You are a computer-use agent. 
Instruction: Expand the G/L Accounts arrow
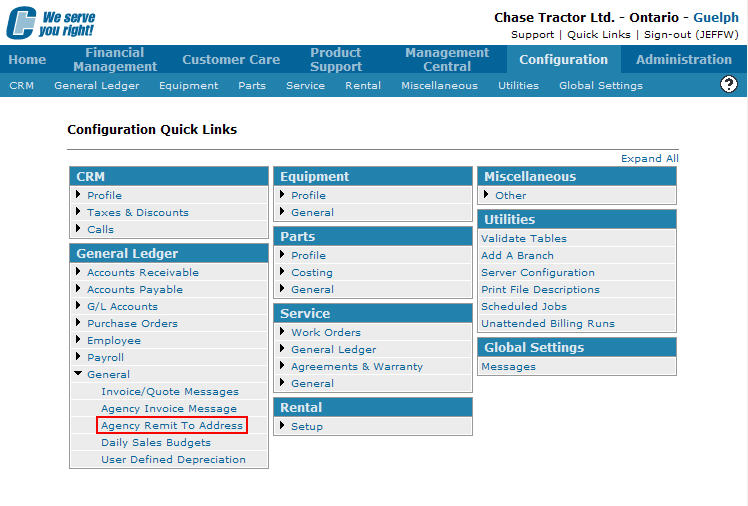[x=78, y=305]
